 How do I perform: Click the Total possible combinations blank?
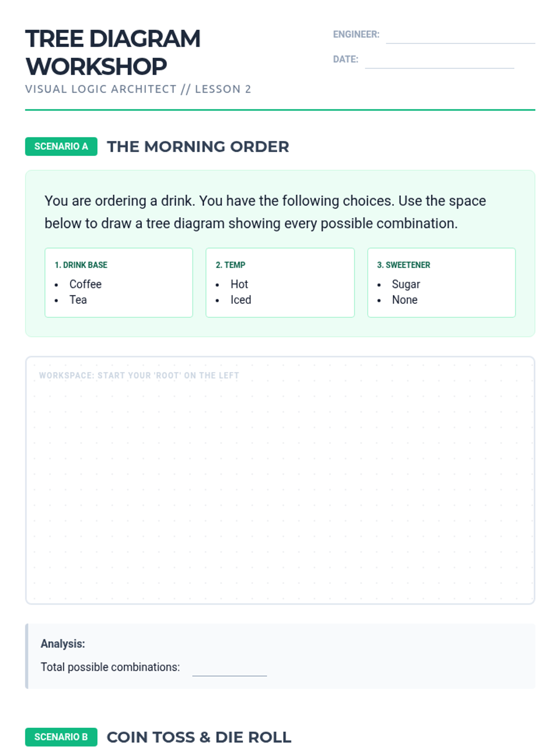pos(229,669)
